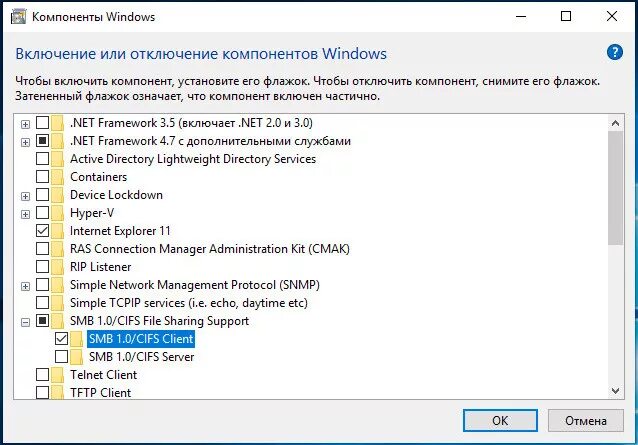This screenshot has height=445, width=638.
Task: Uncheck the Internet Explorer 11 checkbox
Action: click(42, 231)
